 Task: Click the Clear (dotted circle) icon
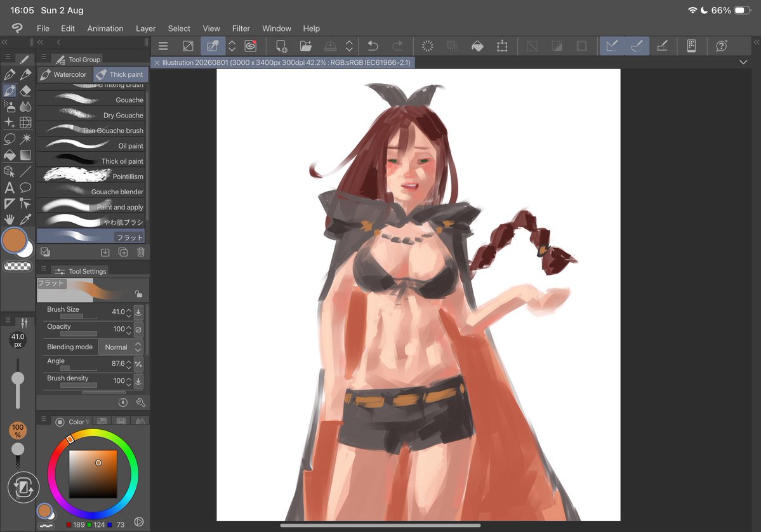[x=428, y=46]
